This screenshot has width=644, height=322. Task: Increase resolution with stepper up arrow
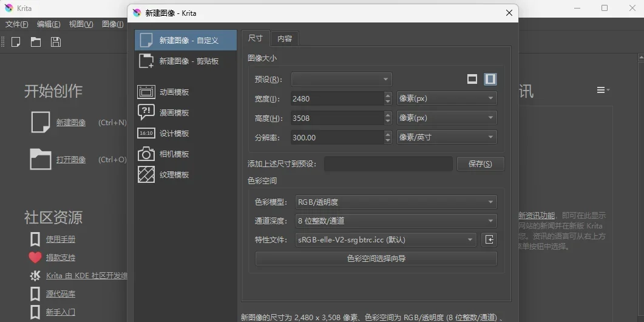(388, 134)
